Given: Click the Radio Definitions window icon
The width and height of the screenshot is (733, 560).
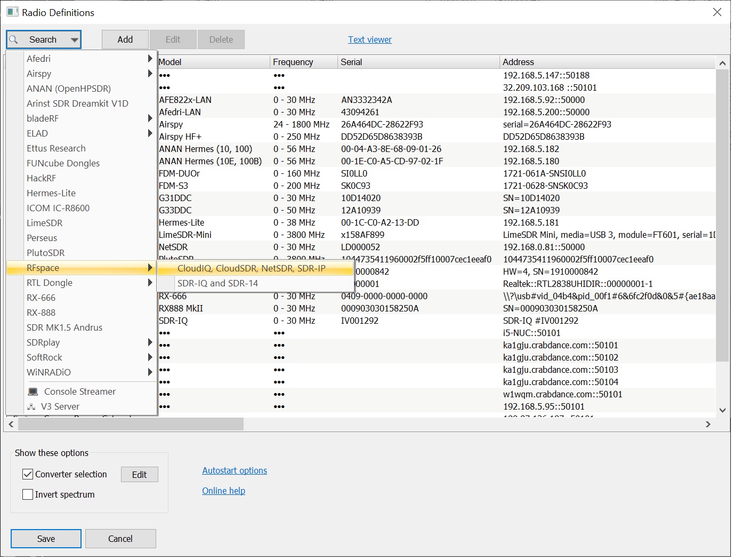Looking at the screenshot, I should 12,12.
